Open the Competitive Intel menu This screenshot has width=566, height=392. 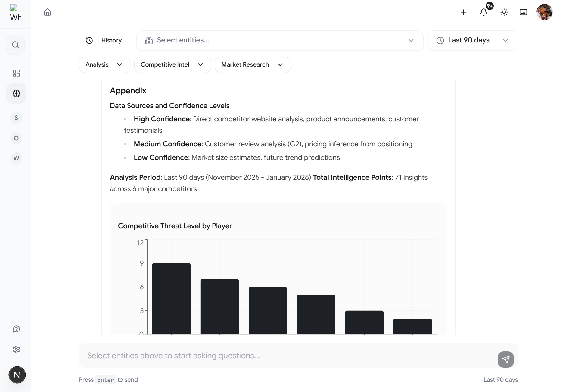(172, 65)
